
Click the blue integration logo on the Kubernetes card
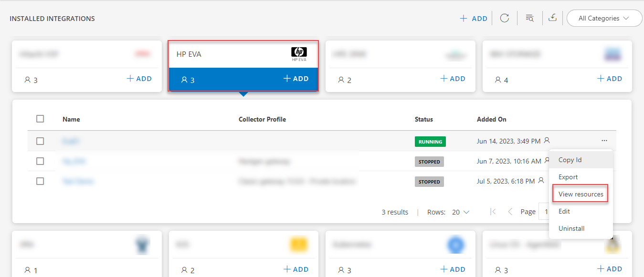pos(456,245)
